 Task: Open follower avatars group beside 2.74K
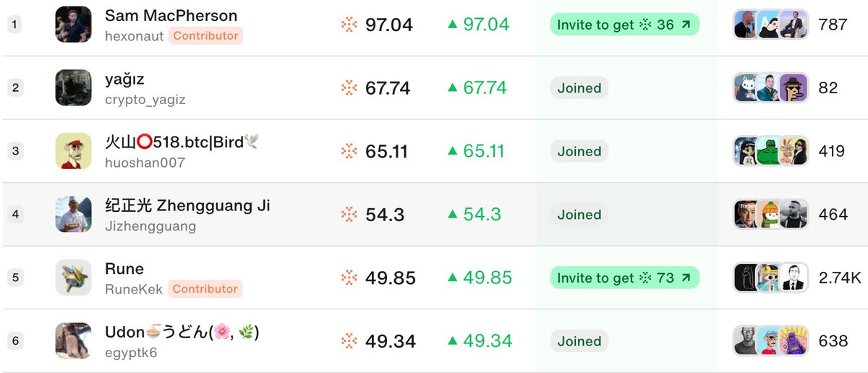tap(771, 277)
